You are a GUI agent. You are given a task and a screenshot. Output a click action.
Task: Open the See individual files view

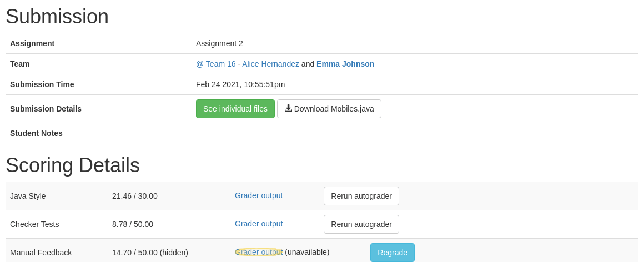235,109
